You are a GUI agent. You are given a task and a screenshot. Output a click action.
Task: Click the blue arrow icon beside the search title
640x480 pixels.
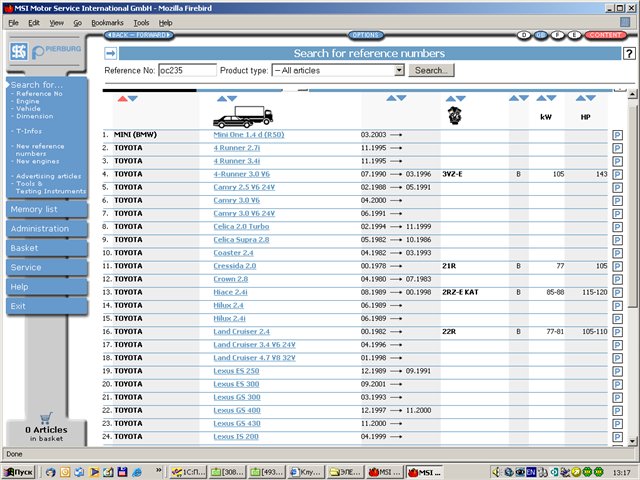(x=111, y=53)
